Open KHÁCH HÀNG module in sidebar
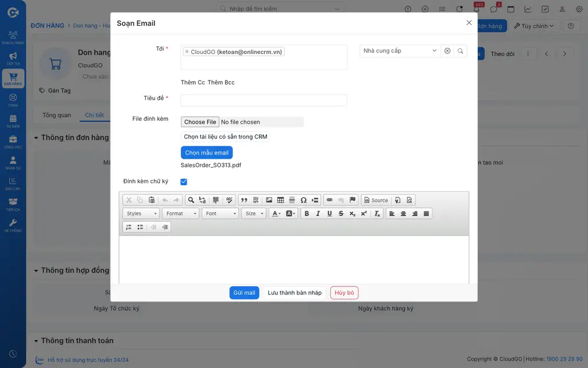 pos(13,37)
